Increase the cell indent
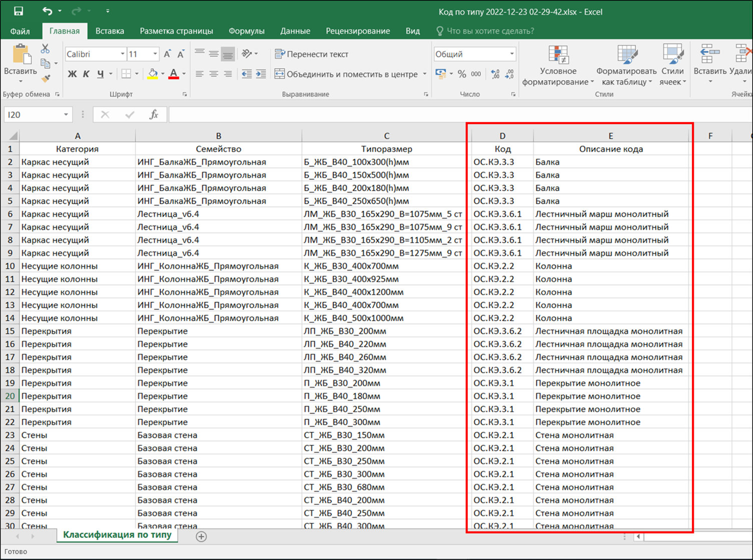753x560 pixels. tap(261, 74)
